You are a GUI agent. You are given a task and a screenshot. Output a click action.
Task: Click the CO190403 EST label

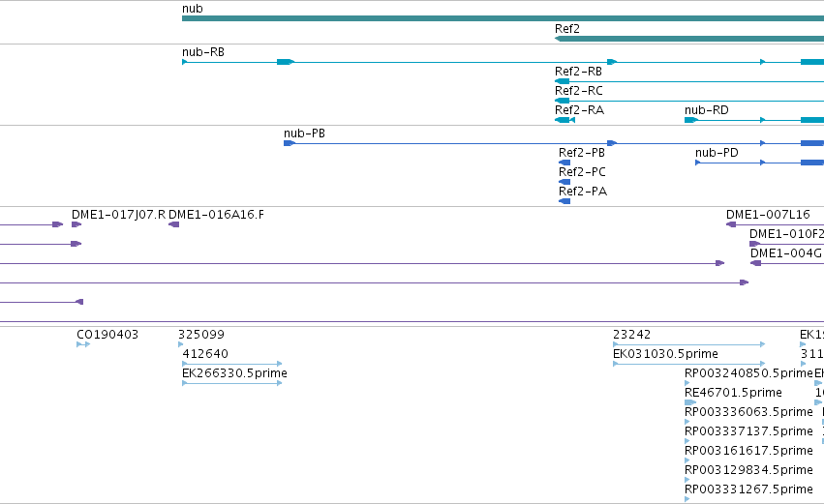tap(107, 335)
